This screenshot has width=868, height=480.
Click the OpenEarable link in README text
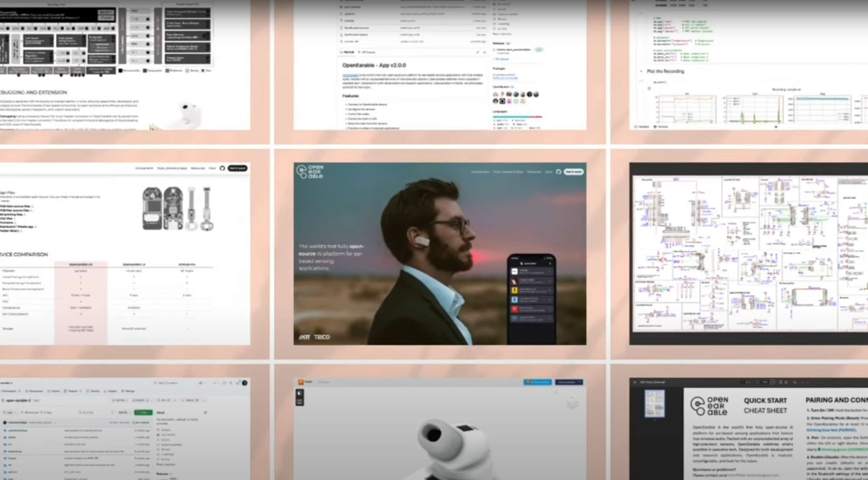coord(350,75)
